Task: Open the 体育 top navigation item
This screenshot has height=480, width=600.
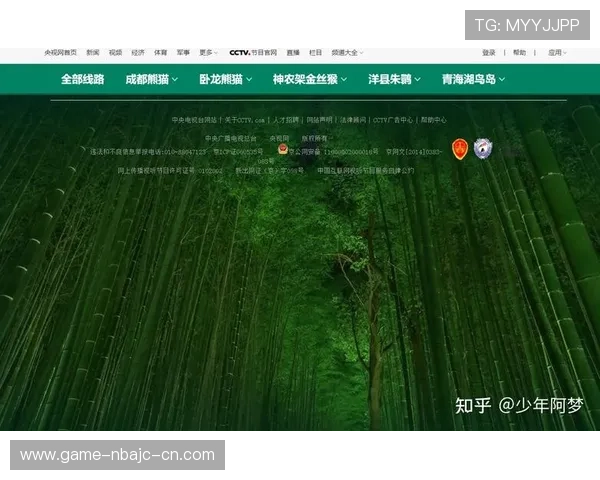Action: pyautogui.click(x=160, y=52)
